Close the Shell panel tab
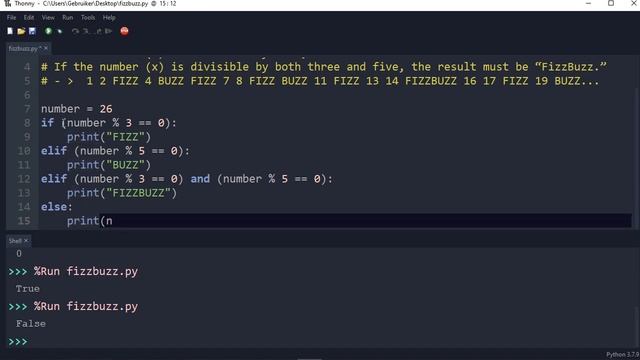 point(26,241)
